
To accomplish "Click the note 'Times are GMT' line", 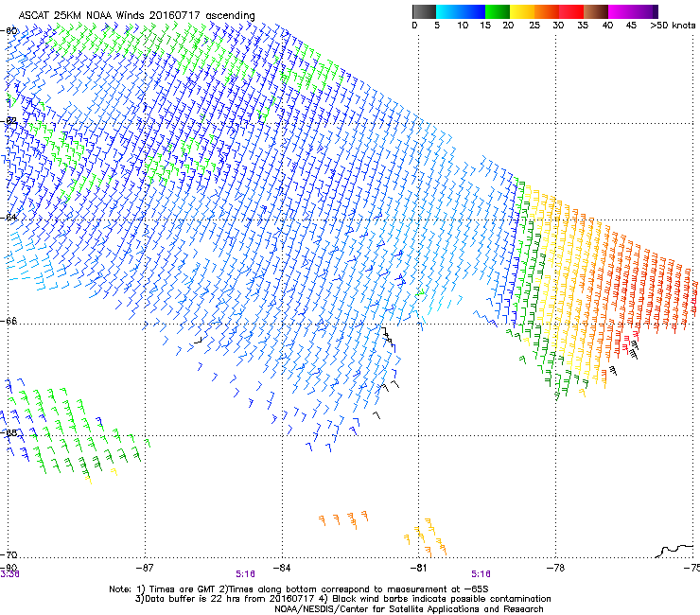I will [298, 589].
